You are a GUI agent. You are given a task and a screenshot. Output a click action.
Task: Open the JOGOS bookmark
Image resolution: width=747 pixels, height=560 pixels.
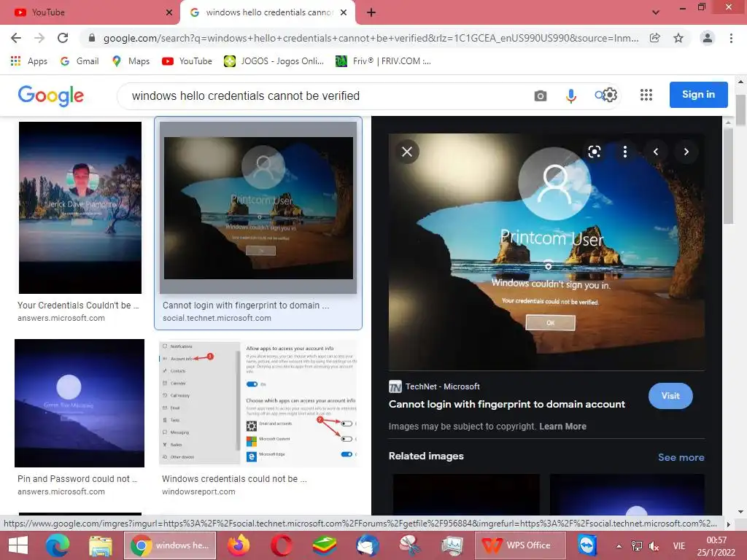pos(274,61)
